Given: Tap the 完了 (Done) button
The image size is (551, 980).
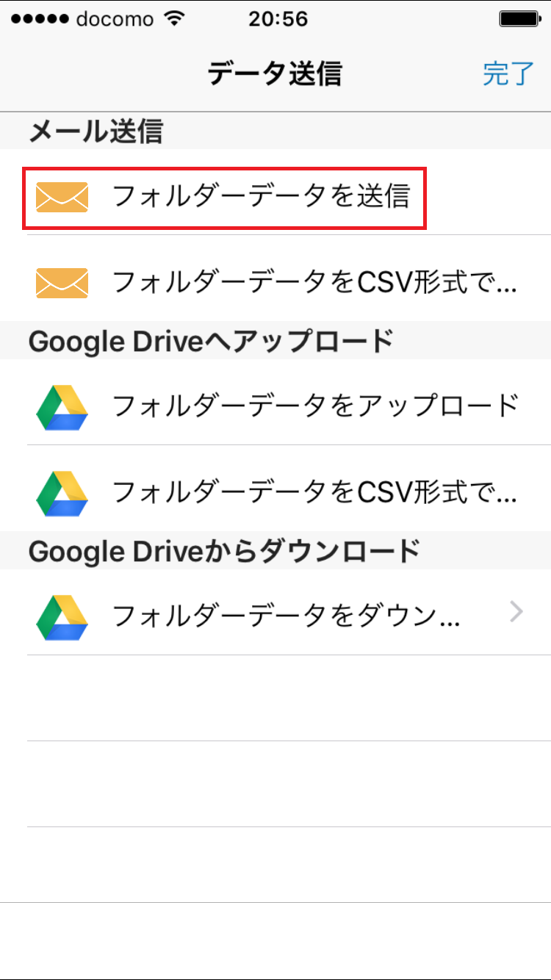Looking at the screenshot, I should pos(508,73).
